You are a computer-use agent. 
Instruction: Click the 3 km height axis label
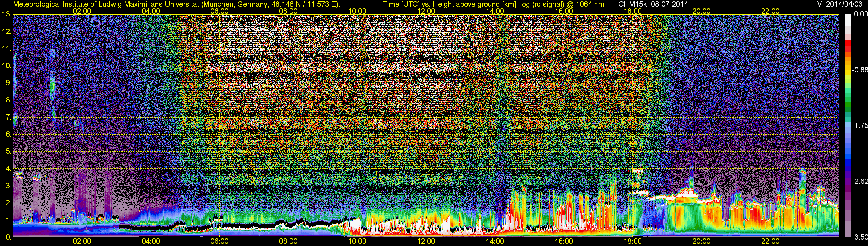tap(8, 186)
